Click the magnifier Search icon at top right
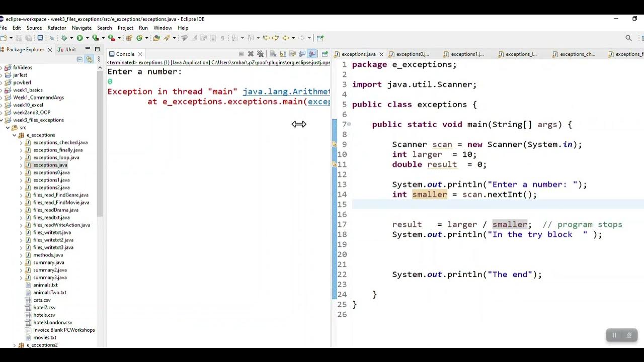Viewport: 644px width, 362px height. coord(628,38)
